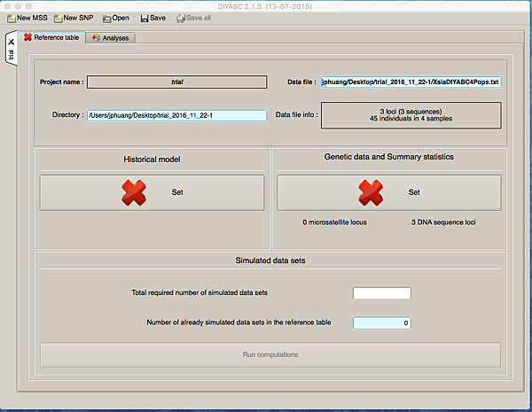
Task: Set Genetic data and Summary statistics
Action: [389, 192]
